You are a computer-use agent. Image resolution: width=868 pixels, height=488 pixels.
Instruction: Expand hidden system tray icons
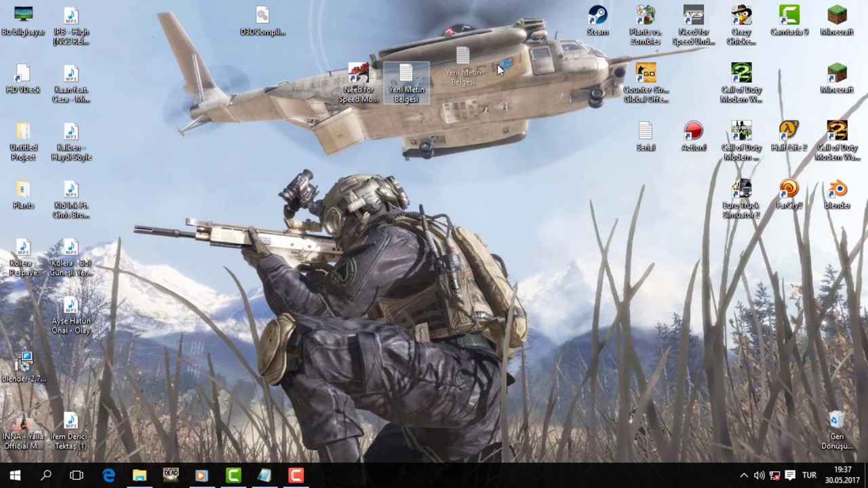[x=744, y=475]
